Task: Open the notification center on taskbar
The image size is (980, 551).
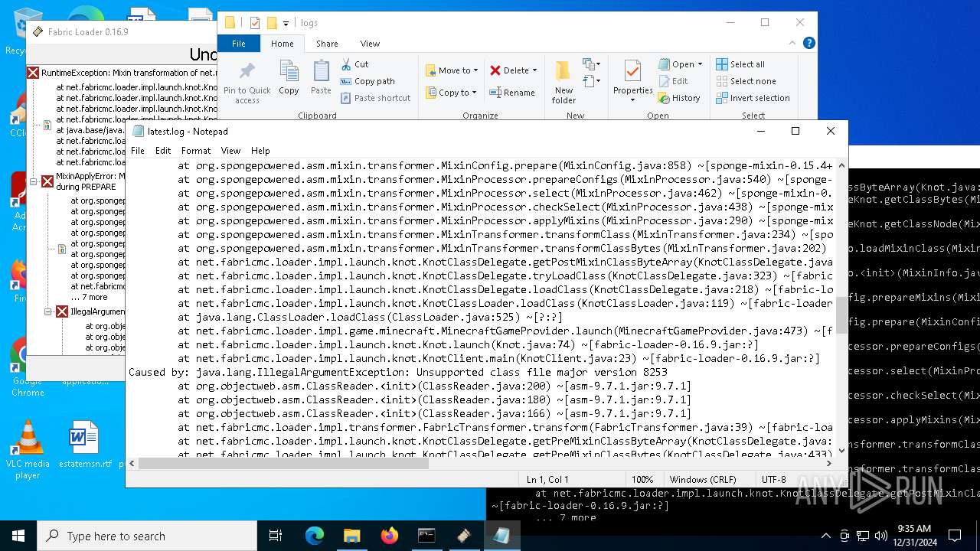Action: [x=955, y=536]
